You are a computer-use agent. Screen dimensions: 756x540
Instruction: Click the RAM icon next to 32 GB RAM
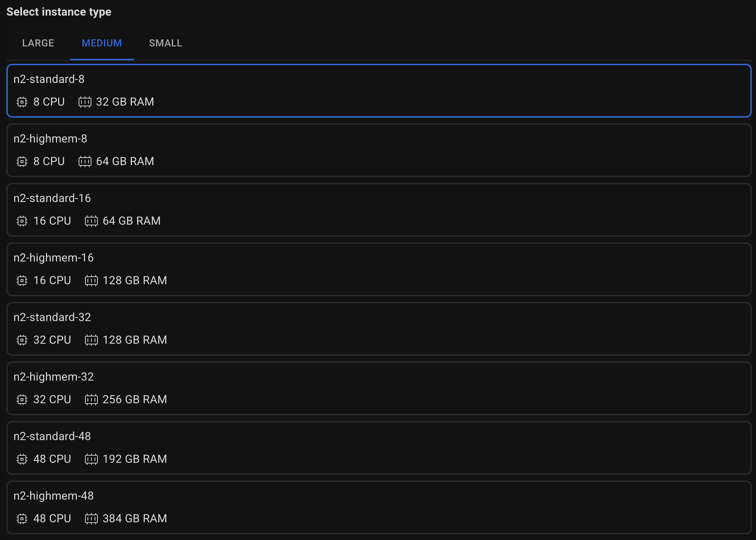(85, 102)
